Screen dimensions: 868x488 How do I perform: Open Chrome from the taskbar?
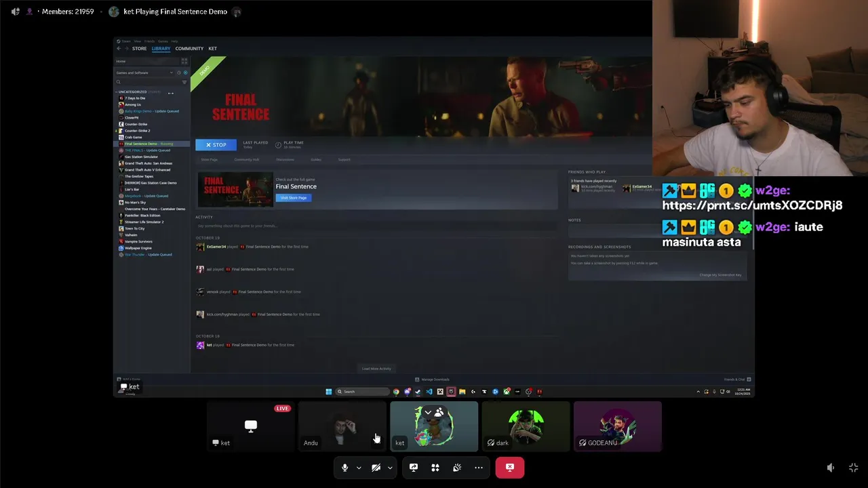(x=396, y=392)
